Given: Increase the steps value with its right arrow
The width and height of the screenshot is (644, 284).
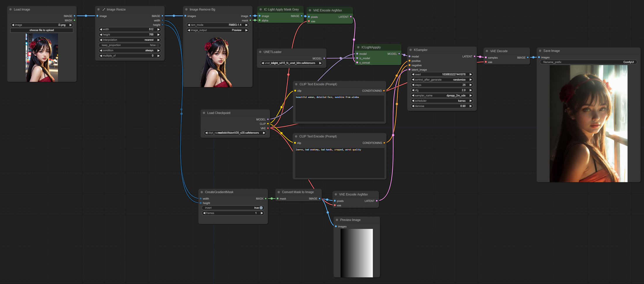Looking at the screenshot, I should click(470, 85).
